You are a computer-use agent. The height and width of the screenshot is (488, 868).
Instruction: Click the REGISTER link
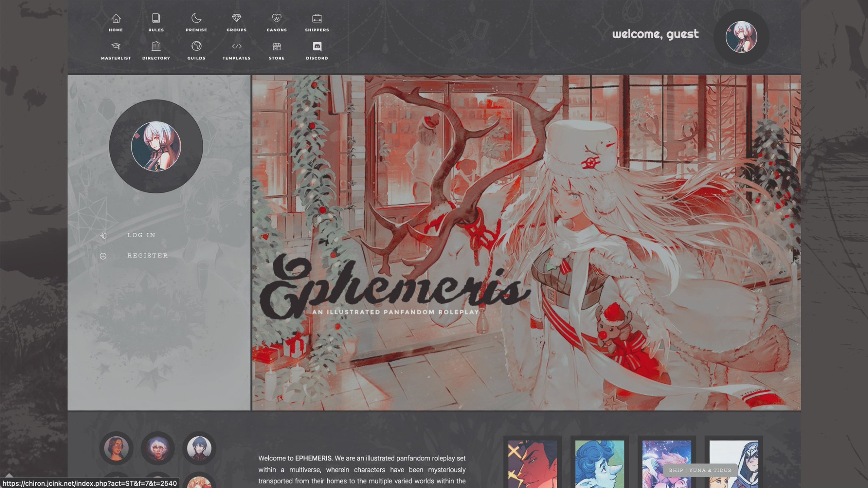point(148,256)
